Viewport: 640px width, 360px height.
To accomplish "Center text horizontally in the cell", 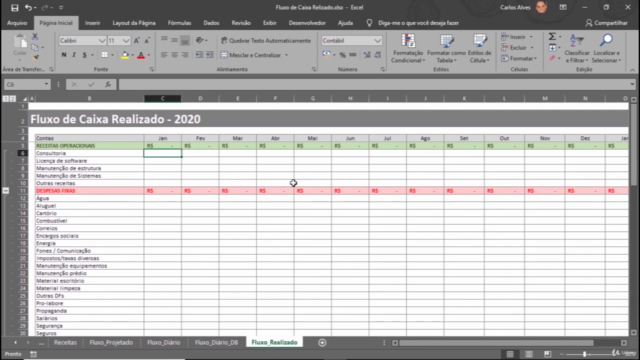I will [174, 55].
